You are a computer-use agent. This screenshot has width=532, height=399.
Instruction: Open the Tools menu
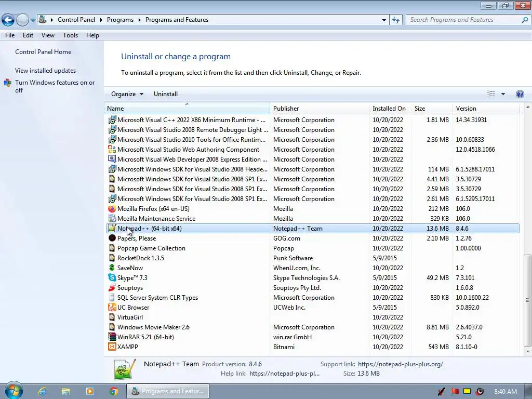point(70,35)
